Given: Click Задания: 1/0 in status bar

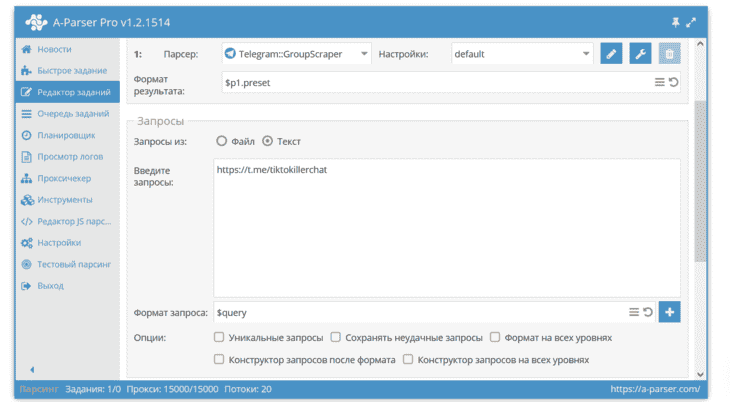Looking at the screenshot, I should point(93,389).
